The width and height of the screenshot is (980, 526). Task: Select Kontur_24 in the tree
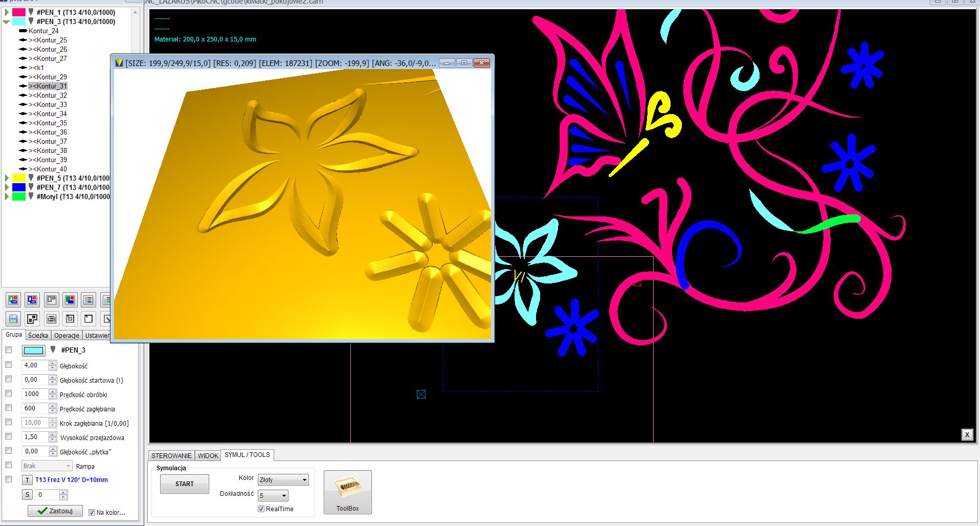(43, 31)
